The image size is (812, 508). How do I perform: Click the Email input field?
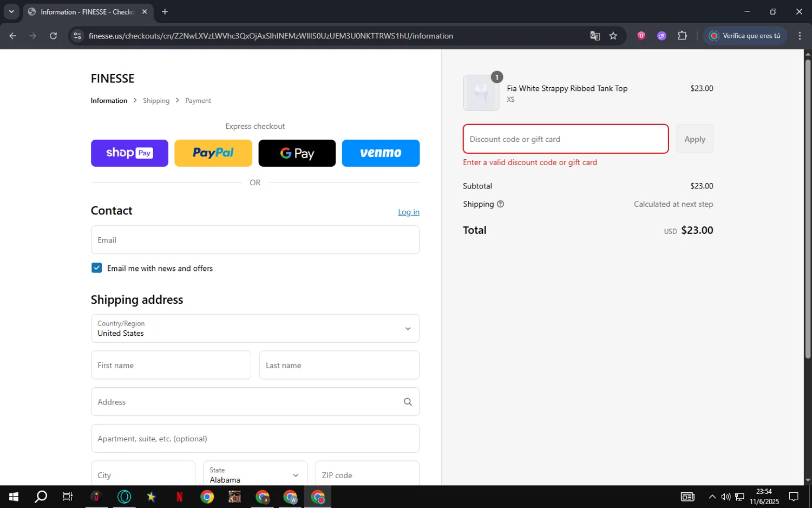point(255,240)
